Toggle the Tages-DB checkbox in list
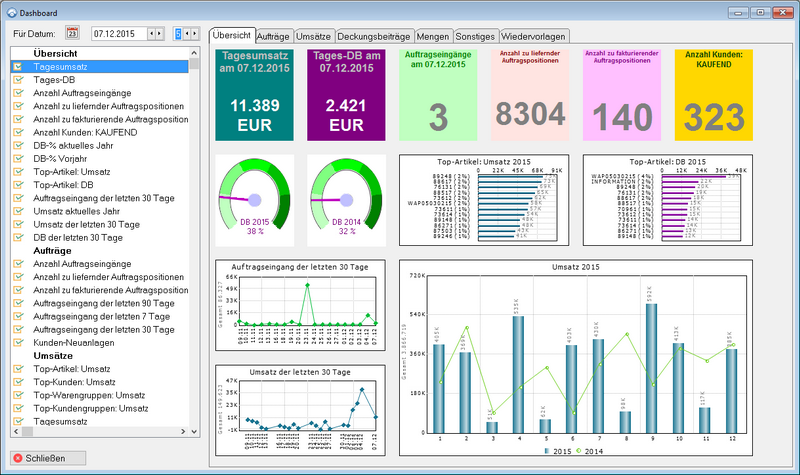Viewport: 800px width, 475px height. pos(18,79)
